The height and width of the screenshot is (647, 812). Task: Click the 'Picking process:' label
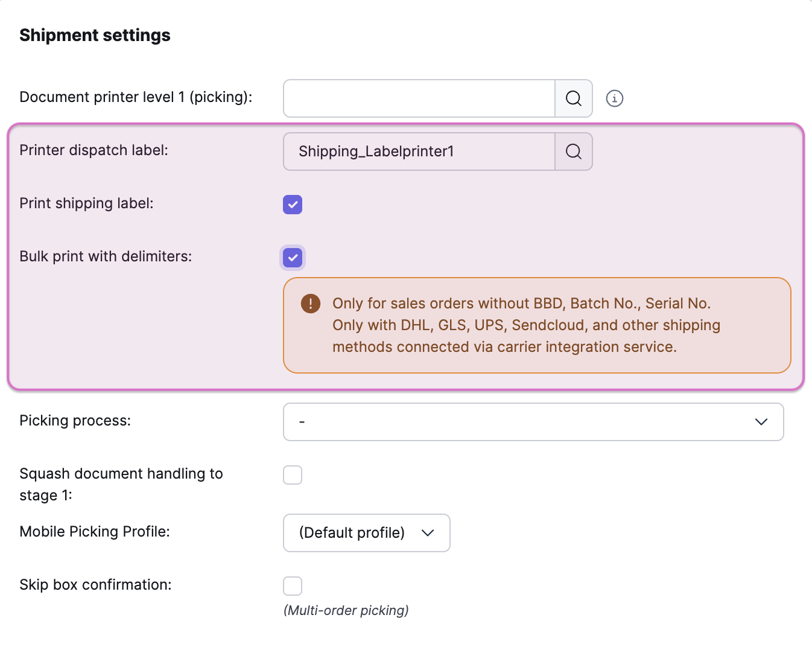click(x=75, y=421)
